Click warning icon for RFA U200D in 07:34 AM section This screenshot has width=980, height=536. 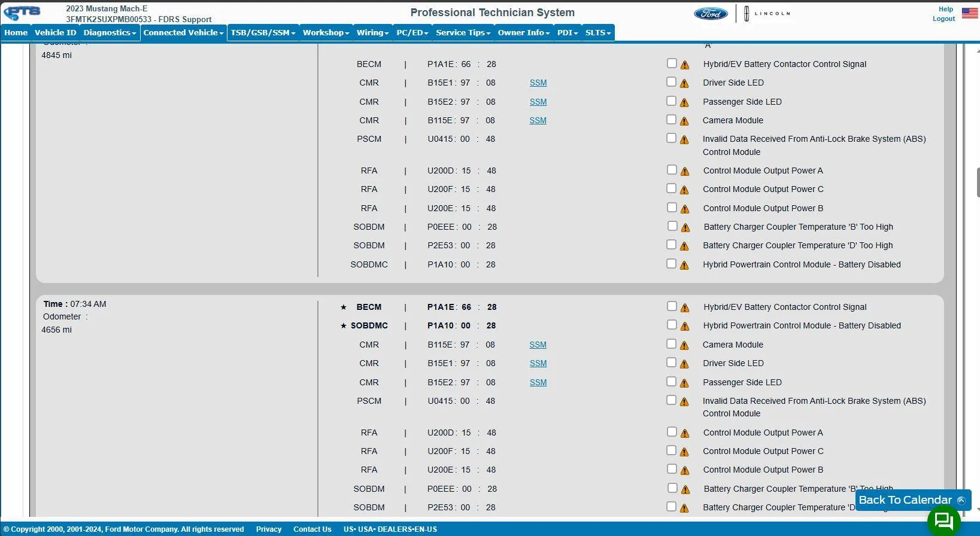pos(685,433)
